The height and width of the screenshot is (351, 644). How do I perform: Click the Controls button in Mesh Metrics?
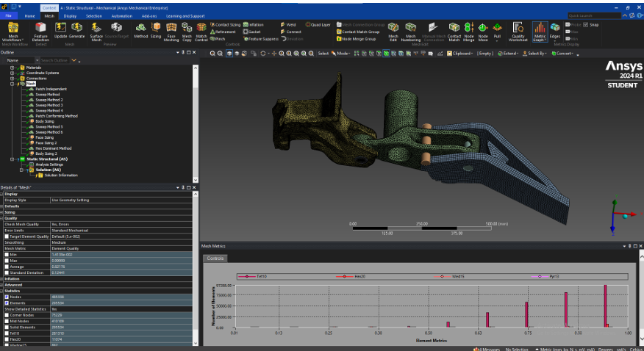[x=215, y=258]
